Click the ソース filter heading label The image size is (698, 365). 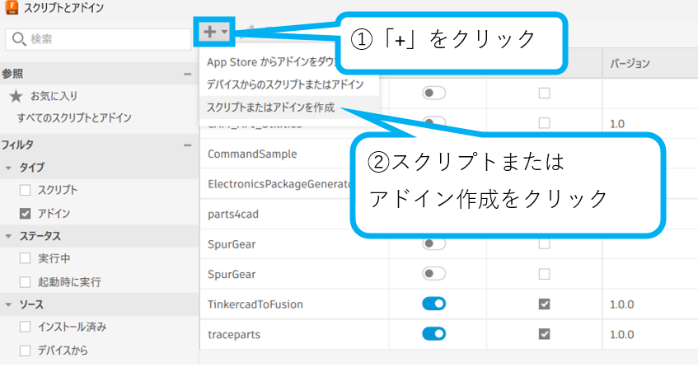click(x=31, y=304)
